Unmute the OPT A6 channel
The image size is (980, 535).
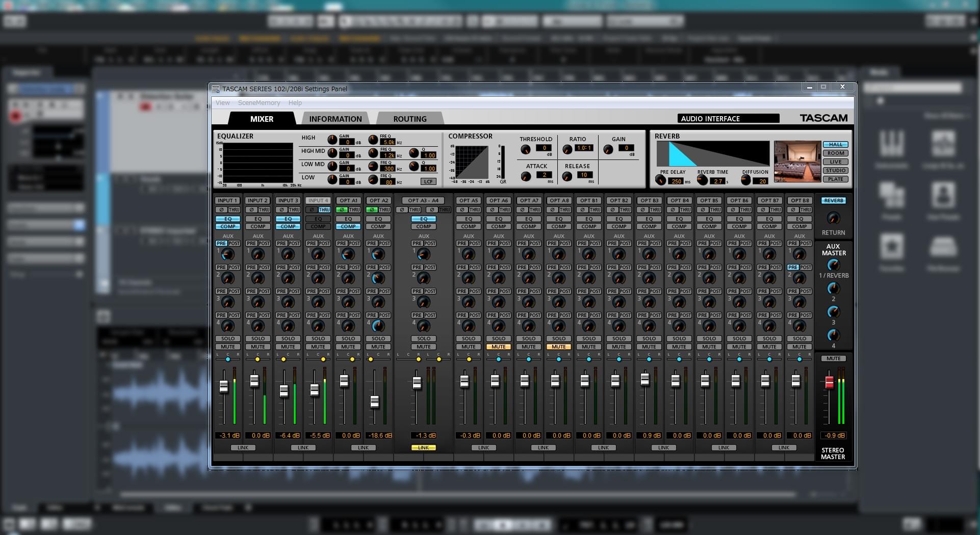click(499, 346)
